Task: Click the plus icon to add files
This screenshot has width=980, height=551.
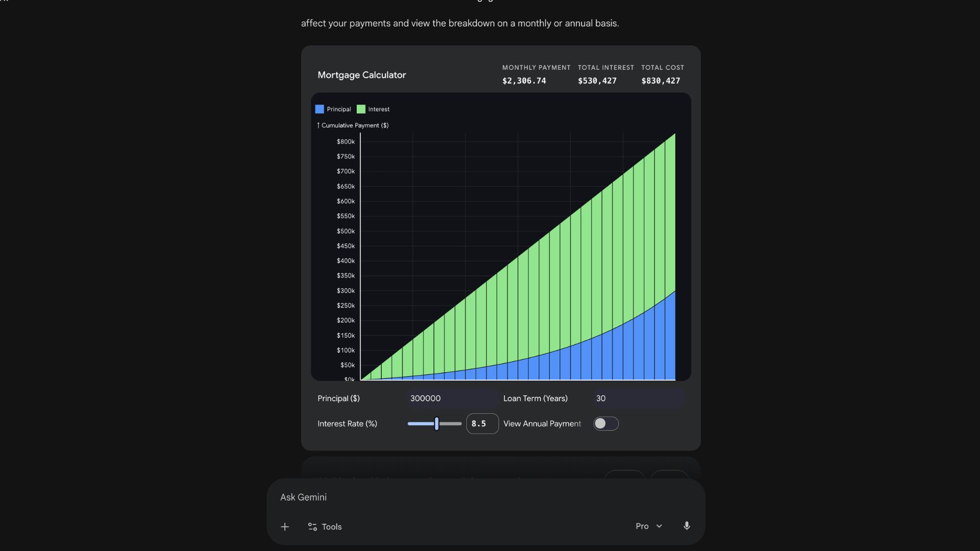Action: 285,527
